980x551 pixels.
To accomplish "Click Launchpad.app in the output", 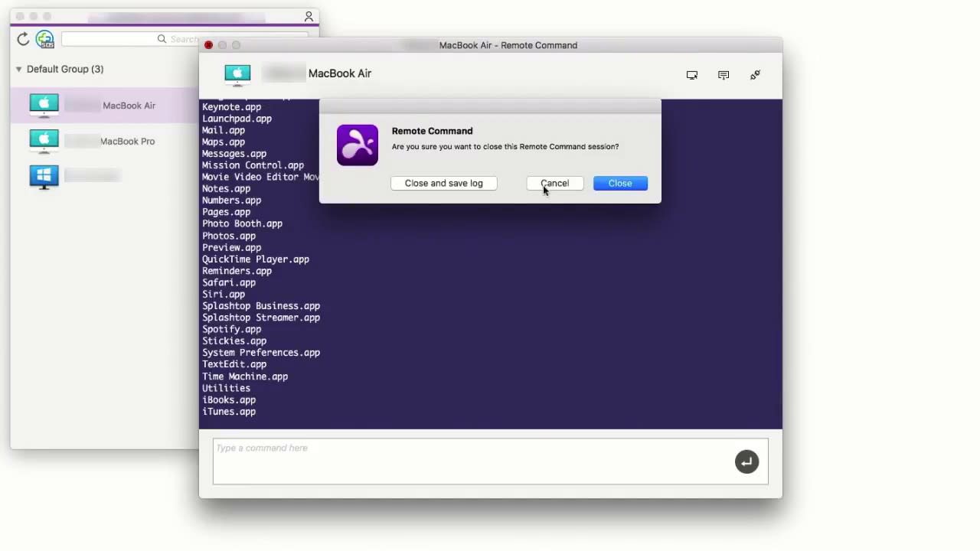I will (237, 119).
